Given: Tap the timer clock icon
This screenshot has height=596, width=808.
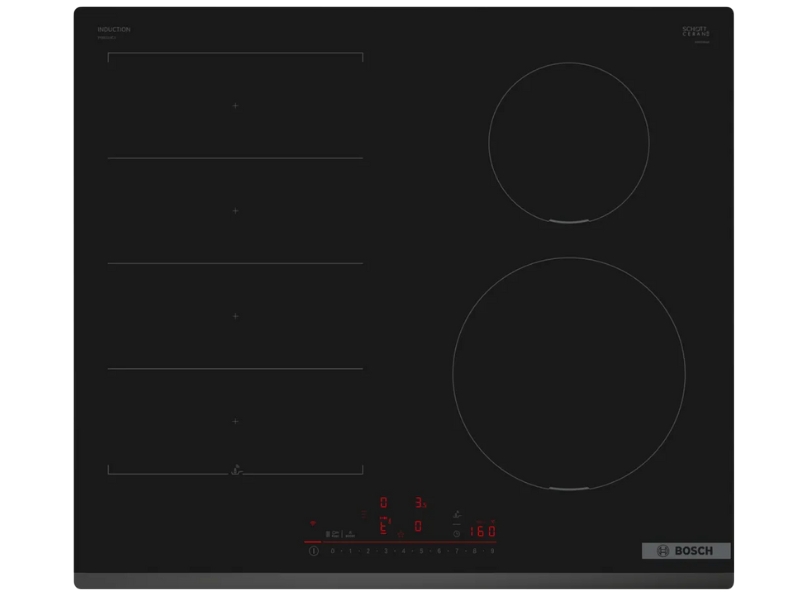Looking at the screenshot, I should pyautogui.click(x=456, y=533).
